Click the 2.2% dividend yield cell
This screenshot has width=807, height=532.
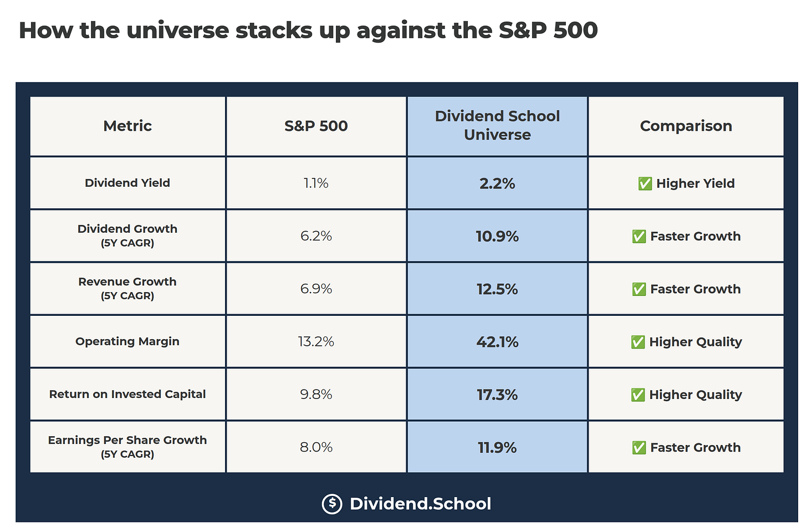tap(497, 183)
